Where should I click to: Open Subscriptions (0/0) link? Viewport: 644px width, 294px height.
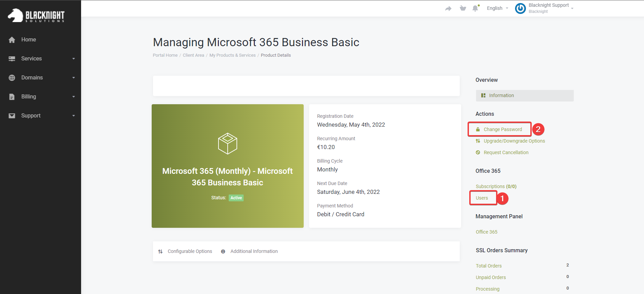pos(496,186)
